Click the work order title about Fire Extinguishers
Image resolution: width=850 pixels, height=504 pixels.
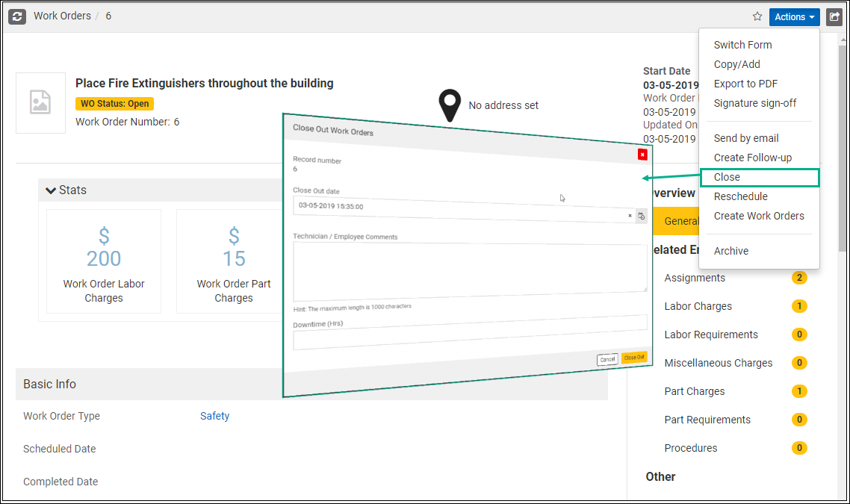click(x=205, y=84)
